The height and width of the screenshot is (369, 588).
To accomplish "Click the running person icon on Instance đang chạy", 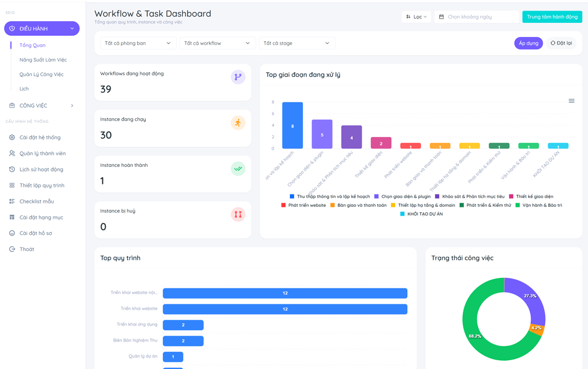I will (x=238, y=123).
